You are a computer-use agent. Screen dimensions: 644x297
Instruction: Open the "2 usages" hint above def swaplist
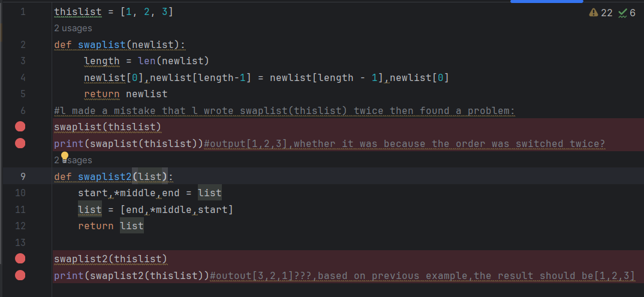(x=73, y=28)
